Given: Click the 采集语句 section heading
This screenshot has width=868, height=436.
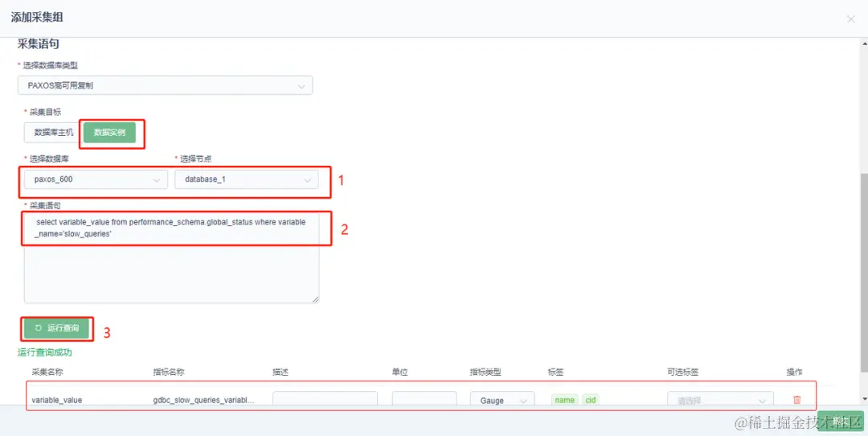Looking at the screenshot, I should (x=39, y=43).
